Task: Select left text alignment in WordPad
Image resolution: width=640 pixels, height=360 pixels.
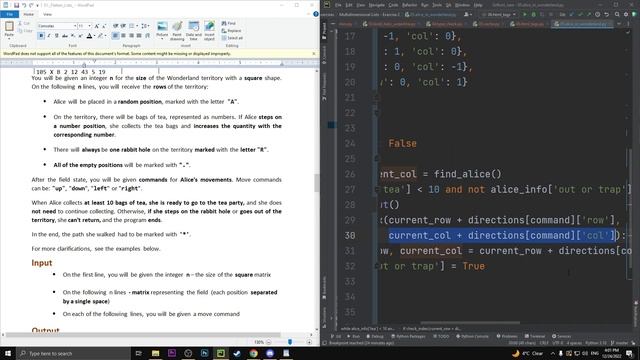Action: [x=116, y=36]
